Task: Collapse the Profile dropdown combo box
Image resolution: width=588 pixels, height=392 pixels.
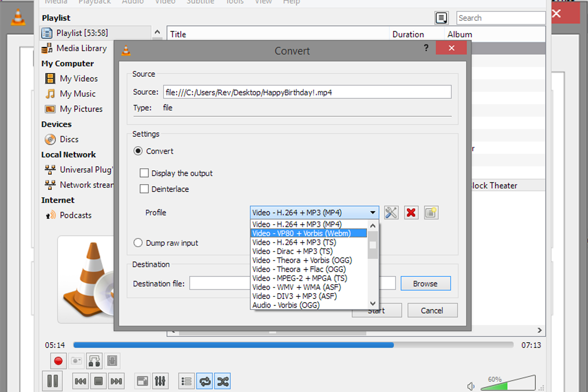Action: pyautogui.click(x=314, y=213)
